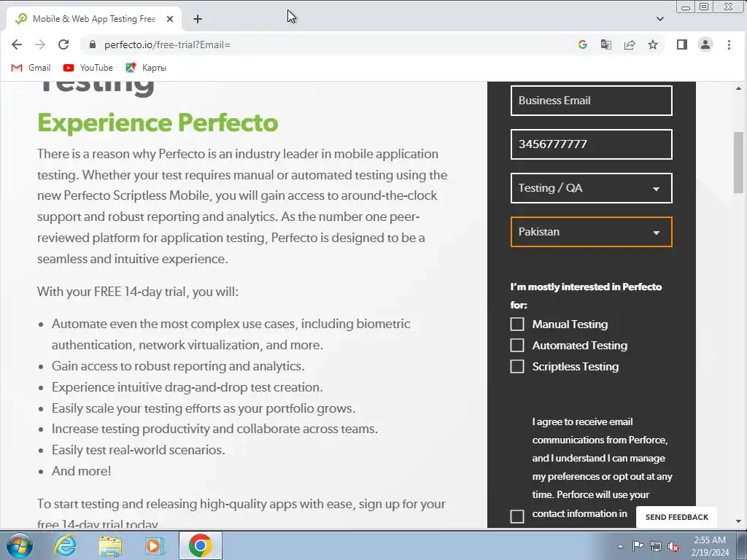Tick the email communications consent checkbox

point(517,516)
